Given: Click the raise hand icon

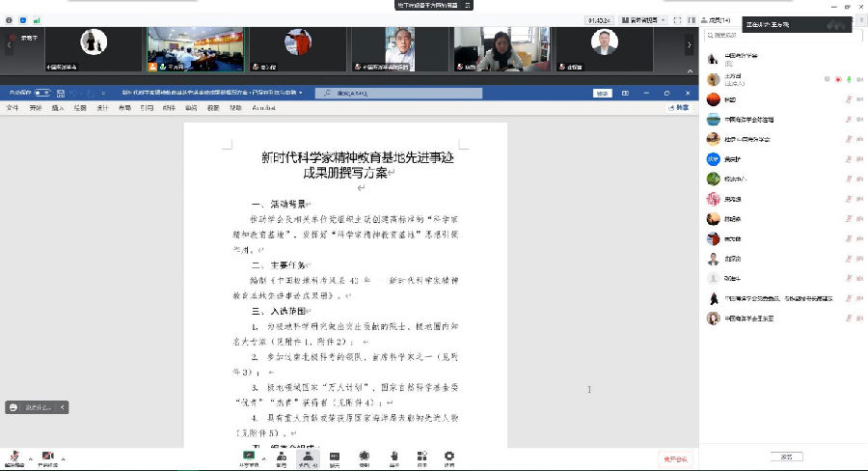Looking at the screenshot, I should [x=394, y=457].
